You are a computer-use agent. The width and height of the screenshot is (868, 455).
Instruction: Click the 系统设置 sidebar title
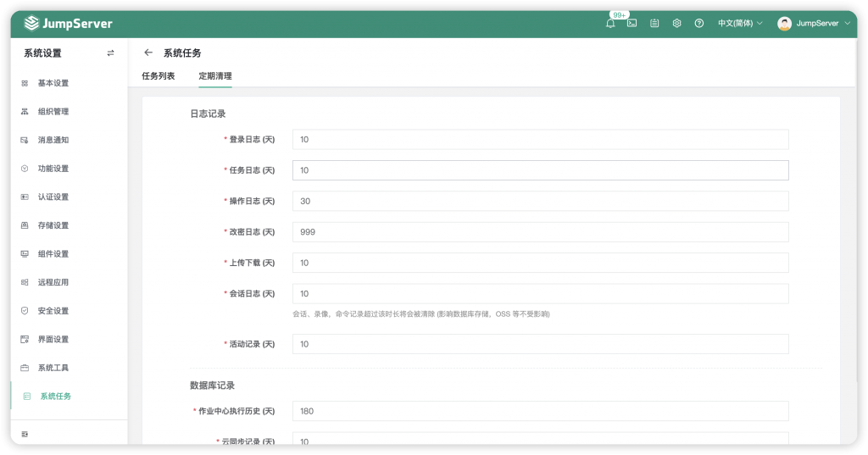coord(42,53)
